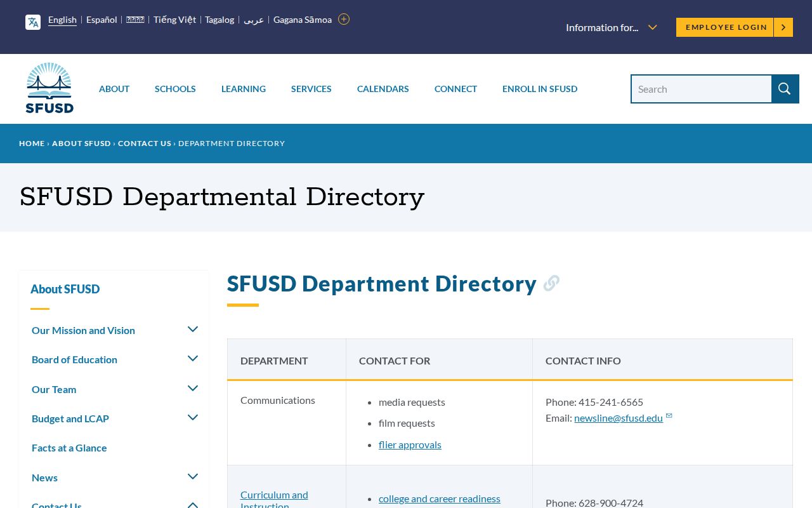Click the HOME breadcrumb
812x508 pixels.
pos(32,144)
